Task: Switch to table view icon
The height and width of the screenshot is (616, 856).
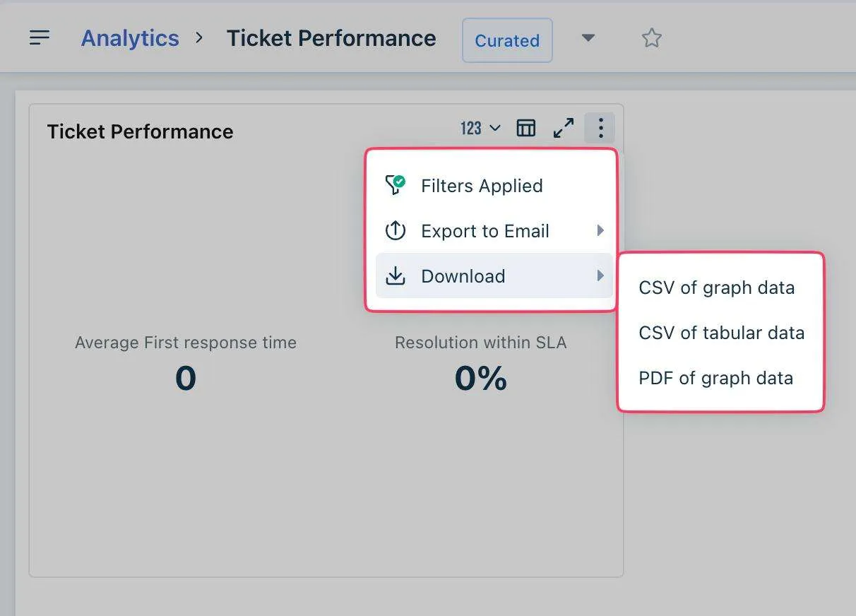Action: (x=526, y=128)
